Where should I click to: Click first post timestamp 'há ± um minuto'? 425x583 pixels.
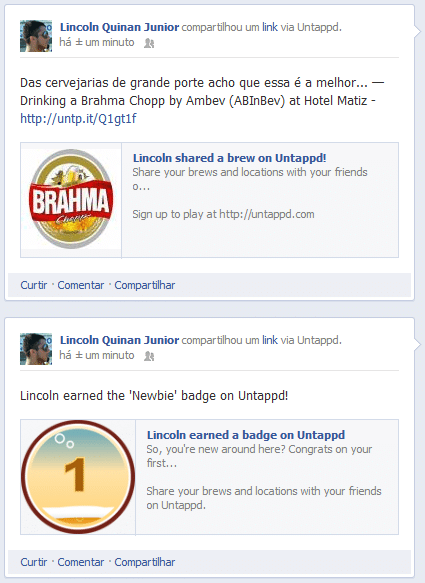(97, 42)
